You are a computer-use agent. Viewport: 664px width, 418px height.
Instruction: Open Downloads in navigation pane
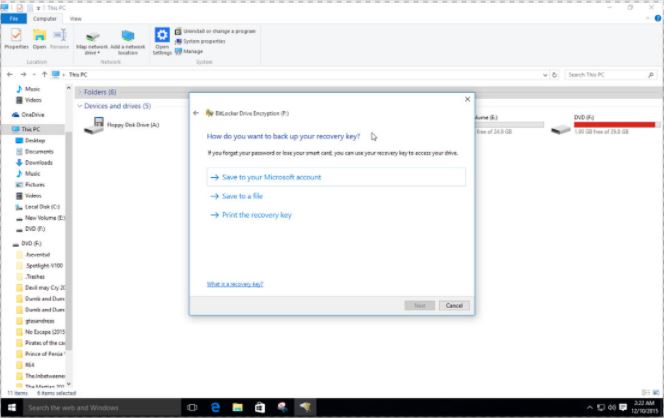pos(34,162)
